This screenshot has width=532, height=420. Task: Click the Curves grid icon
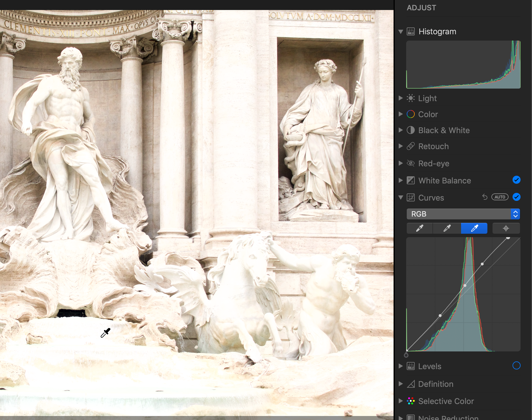411,198
